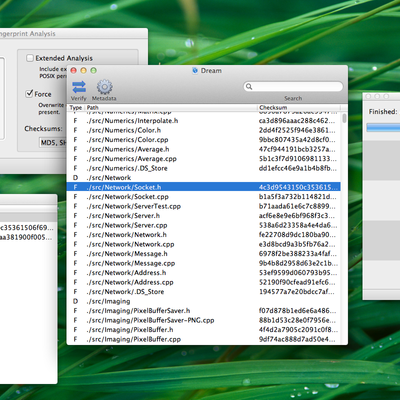Image resolution: width=400 pixels, height=400 pixels.
Task: Select row ./src/Network/Socket.cpp
Action: [x=203, y=197]
